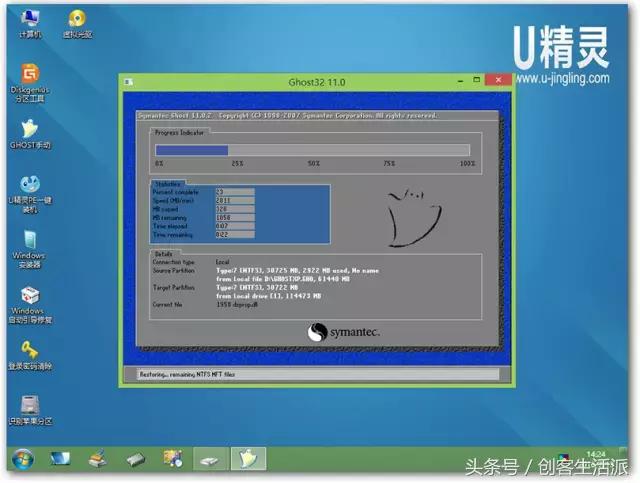
Task: Click the Time elapsed value field
Action: [x=235, y=226]
